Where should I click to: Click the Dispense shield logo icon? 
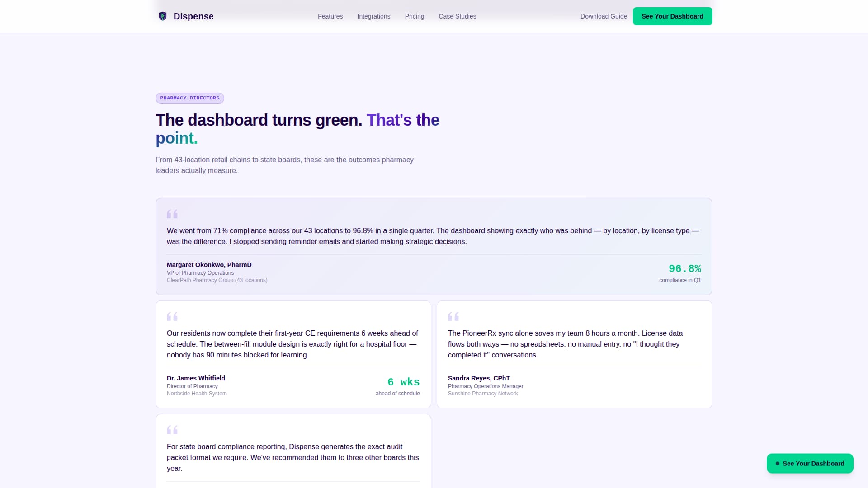tap(163, 16)
